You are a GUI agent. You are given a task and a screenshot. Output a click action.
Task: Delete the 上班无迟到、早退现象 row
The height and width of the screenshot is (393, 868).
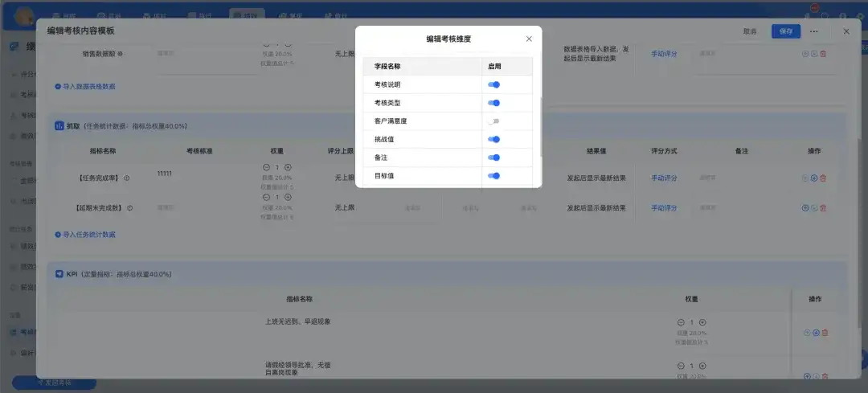[825, 333]
